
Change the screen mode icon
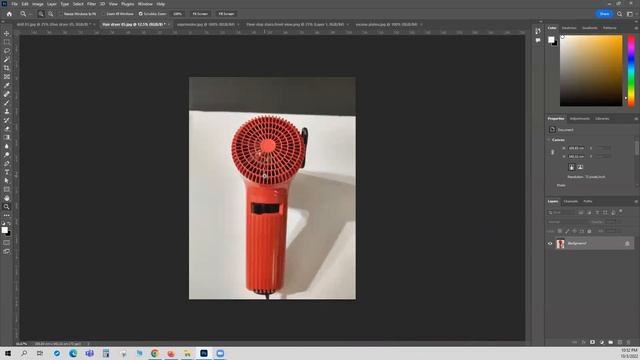pos(7,251)
